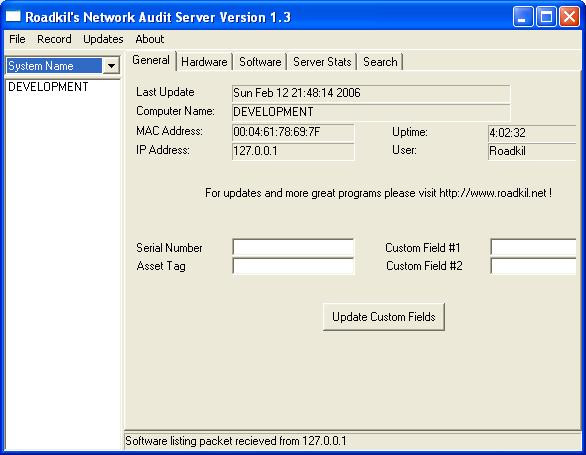Open the Updates menu
Viewport: 586px width, 455px height.
[x=103, y=39]
